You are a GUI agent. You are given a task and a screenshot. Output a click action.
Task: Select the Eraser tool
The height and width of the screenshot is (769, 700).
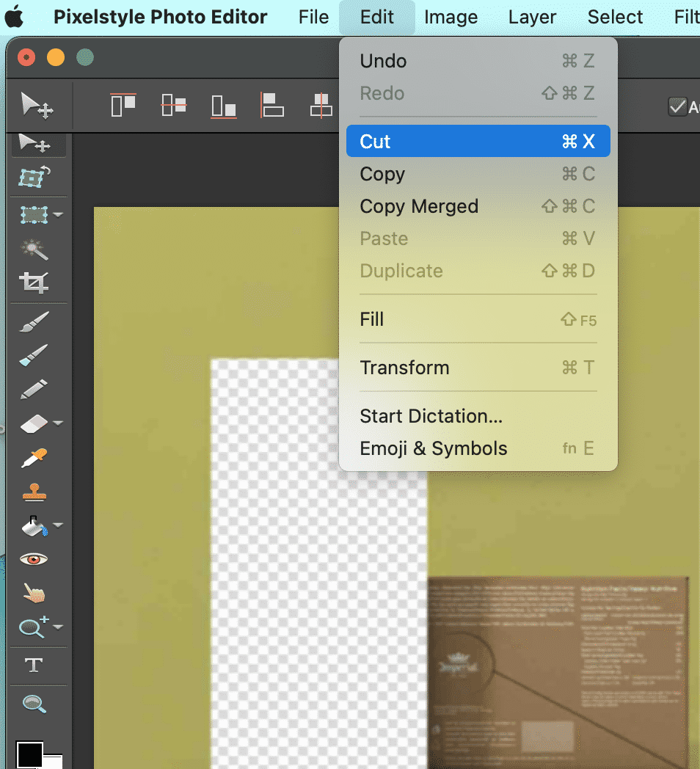(34, 423)
